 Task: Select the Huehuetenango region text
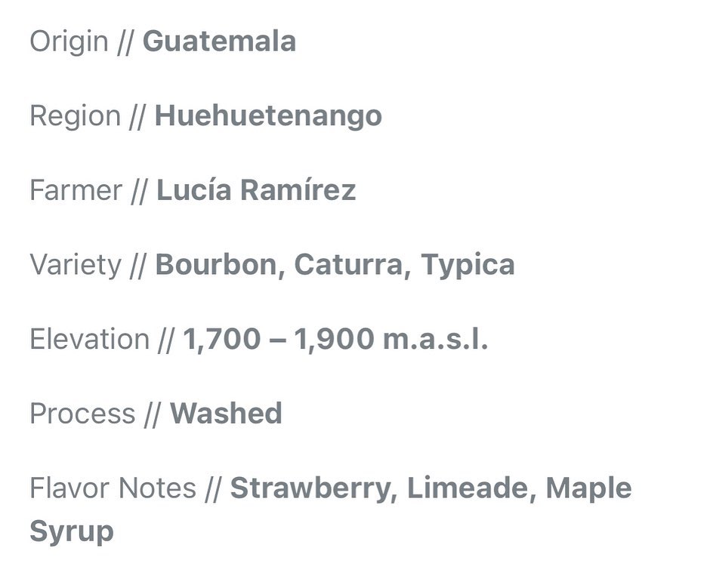268,117
